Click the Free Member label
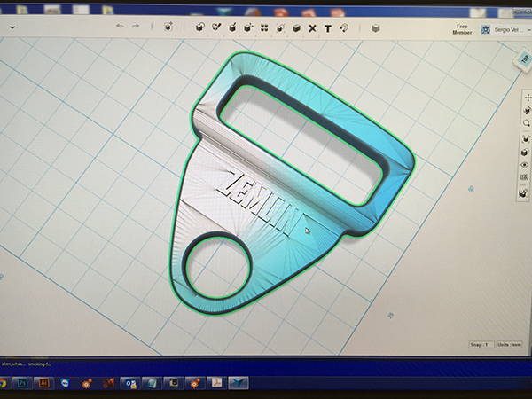Image resolution: width=532 pixels, height=399 pixels. pos(462,29)
